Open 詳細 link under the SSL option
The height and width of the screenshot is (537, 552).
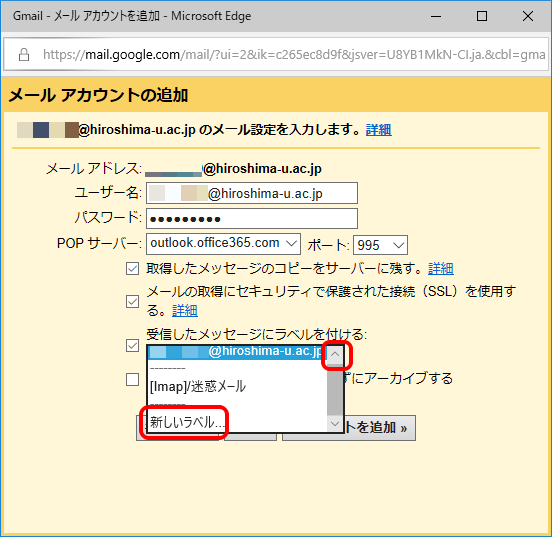click(185, 311)
